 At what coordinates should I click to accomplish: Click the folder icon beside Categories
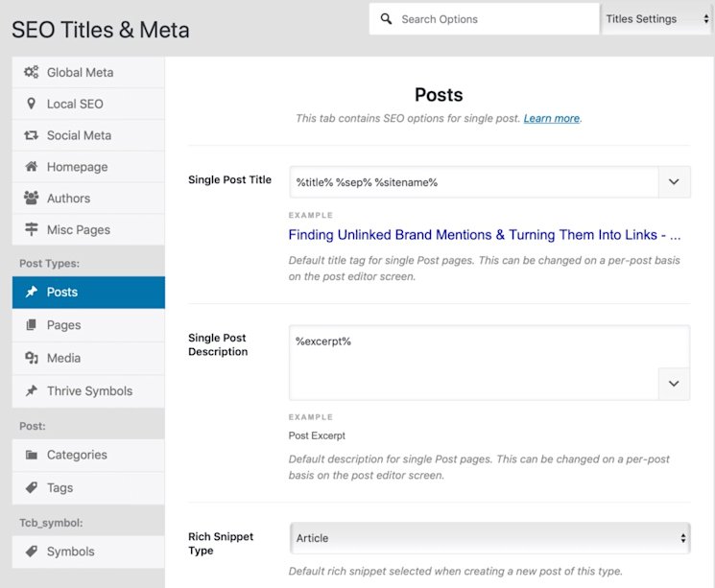pos(32,455)
